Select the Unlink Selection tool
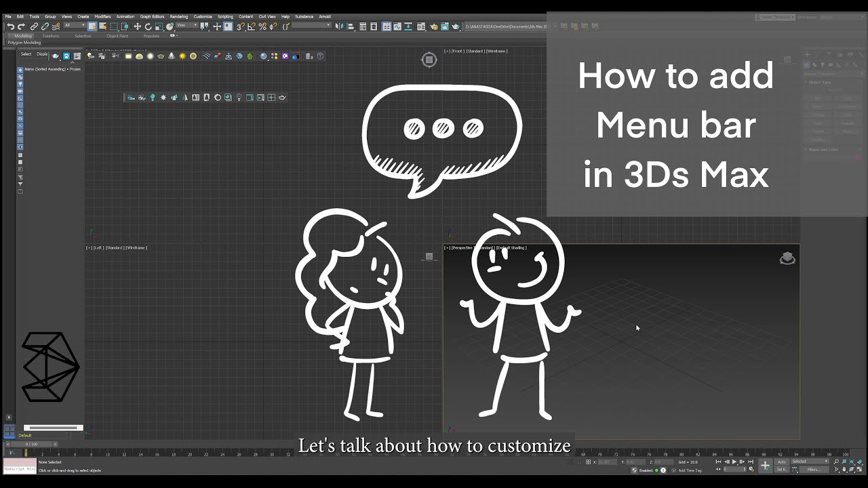 coord(45,26)
